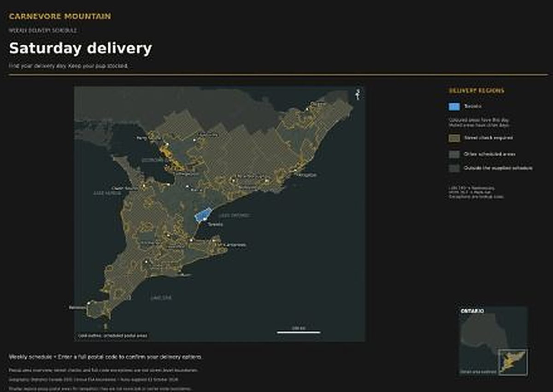The image size is (553, 392).
Task: Click the Delivery Regions legend heading
Action: tap(477, 91)
